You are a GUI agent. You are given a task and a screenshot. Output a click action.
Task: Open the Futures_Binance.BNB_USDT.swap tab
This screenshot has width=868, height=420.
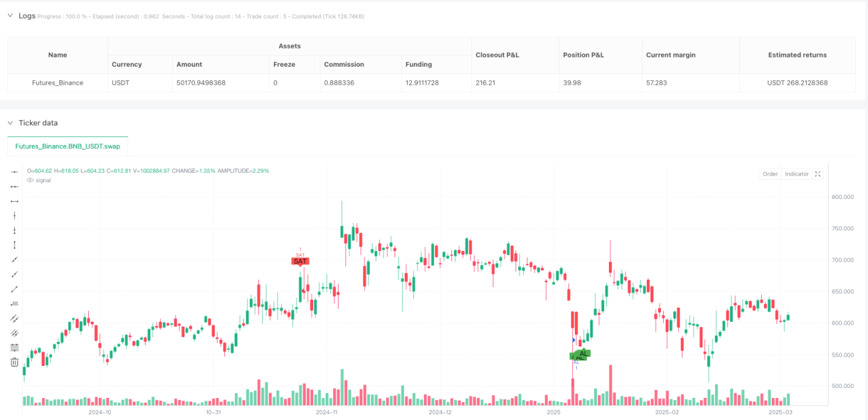click(x=67, y=146)
